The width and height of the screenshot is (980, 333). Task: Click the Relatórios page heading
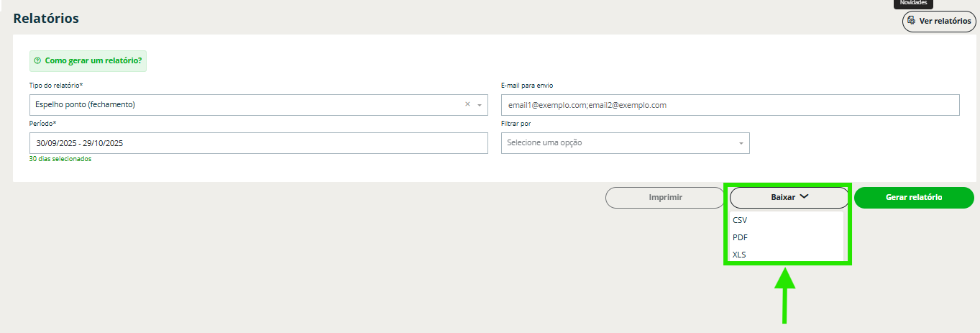[46, 19]
